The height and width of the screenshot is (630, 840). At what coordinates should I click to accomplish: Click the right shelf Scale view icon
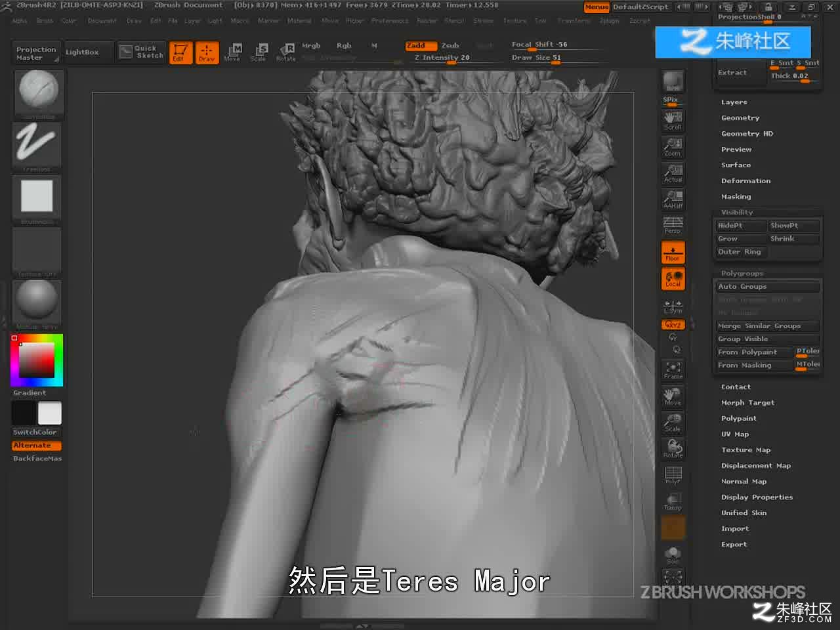tap(673, 423)
